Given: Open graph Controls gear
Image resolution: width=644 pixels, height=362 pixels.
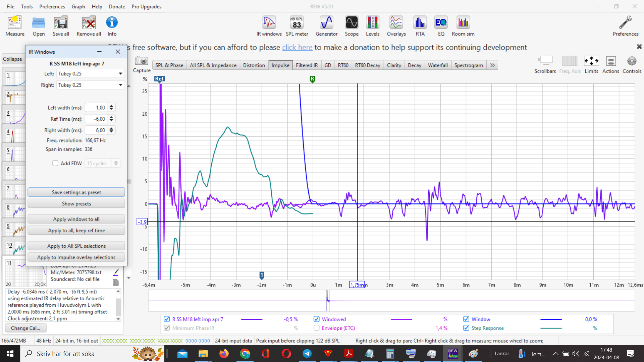Looking at the screenshot, I should pyautogui.click(x=632, y=65).
